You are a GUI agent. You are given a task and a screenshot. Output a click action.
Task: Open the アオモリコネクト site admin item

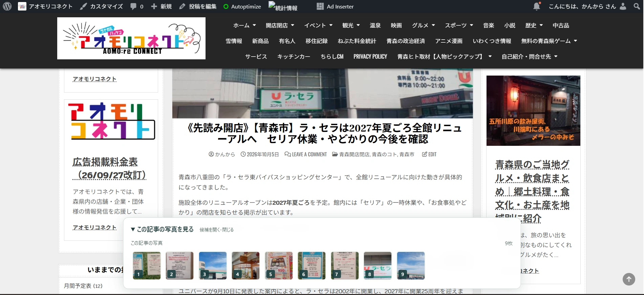point(45,6)
